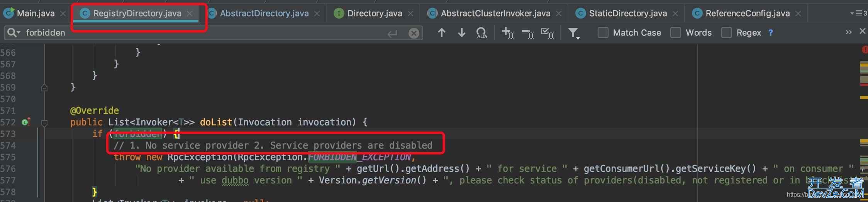Close the Main.java tab
Screen dimensions: 868x202
pos(63,14)
